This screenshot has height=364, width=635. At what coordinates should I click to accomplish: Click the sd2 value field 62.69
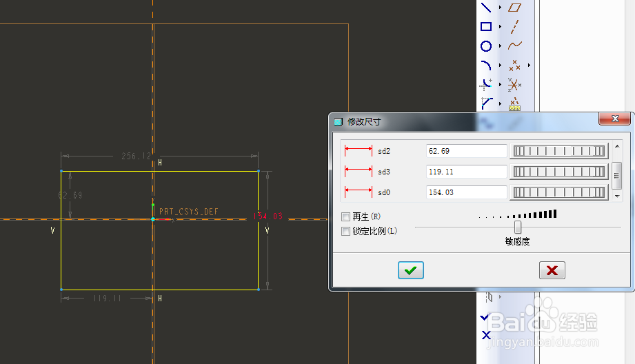tap(466, 151)
